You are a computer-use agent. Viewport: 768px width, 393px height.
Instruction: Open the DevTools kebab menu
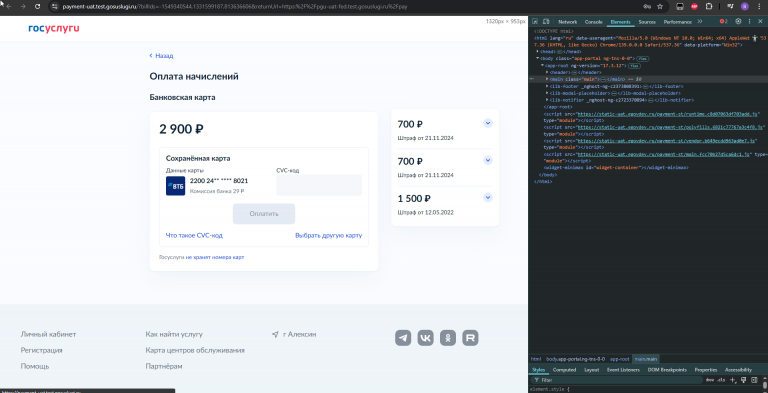(x=749, y=22)
